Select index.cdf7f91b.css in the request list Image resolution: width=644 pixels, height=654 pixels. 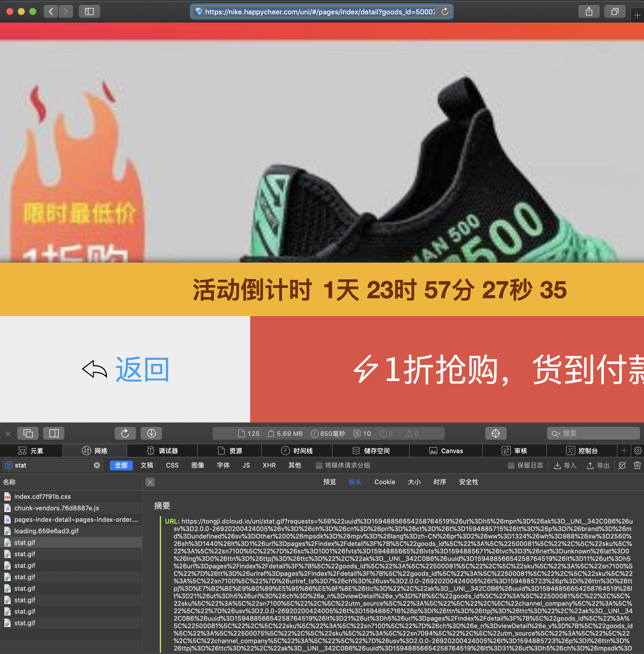71,497
